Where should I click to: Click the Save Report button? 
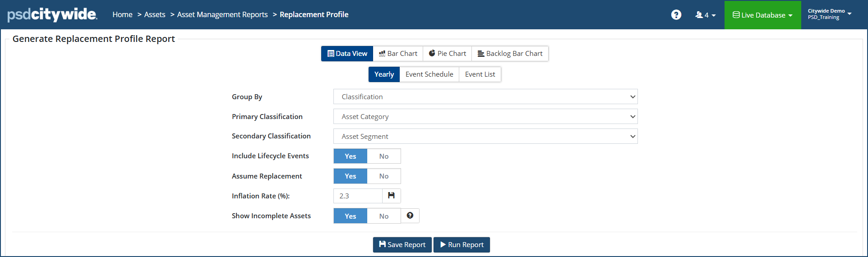402,245
